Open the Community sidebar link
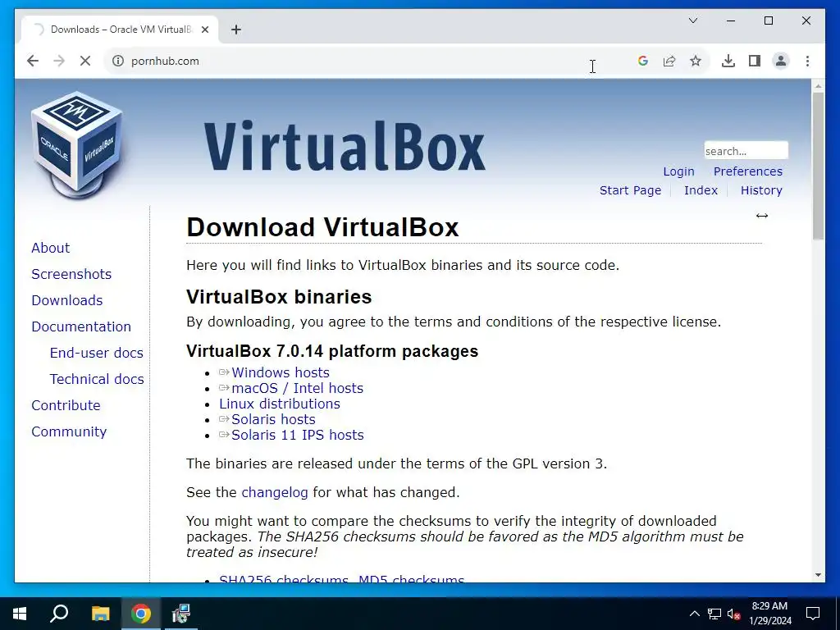This screenshot has width=840, height=630. [x=69, y=431]
